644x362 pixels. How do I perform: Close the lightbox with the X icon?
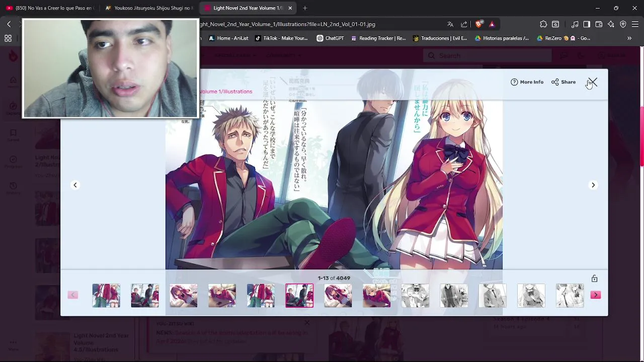click(x=592, y=82)
